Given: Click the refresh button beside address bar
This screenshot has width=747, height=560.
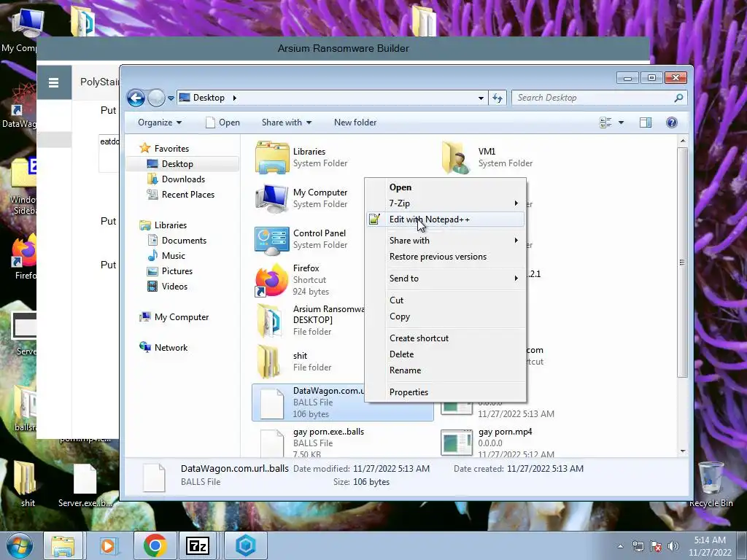Looking at the screenshot, I should tap(498, 98).
